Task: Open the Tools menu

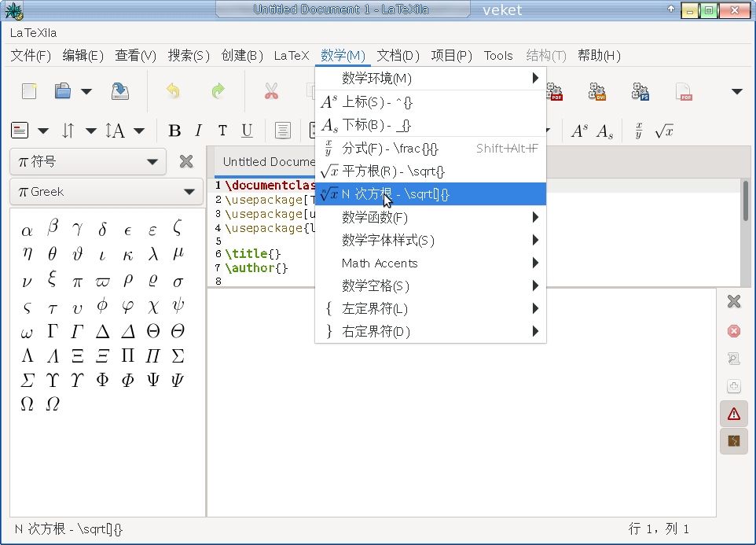Action: pos(498,56)
